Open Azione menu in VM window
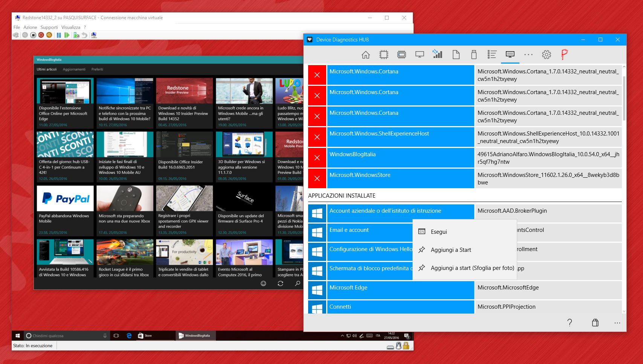Image resolution: width=643 pixels, height=364 pixels. coord(30,27)
